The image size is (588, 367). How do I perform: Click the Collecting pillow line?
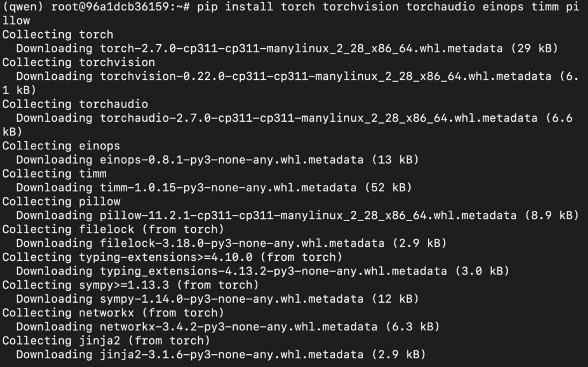(x=61, y=201)
